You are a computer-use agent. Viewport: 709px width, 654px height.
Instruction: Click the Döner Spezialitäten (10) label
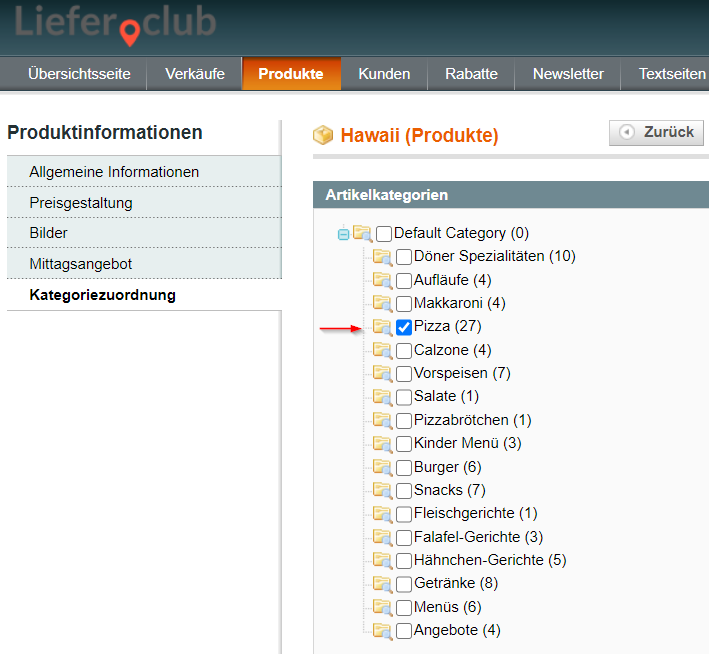pos(495,256)
